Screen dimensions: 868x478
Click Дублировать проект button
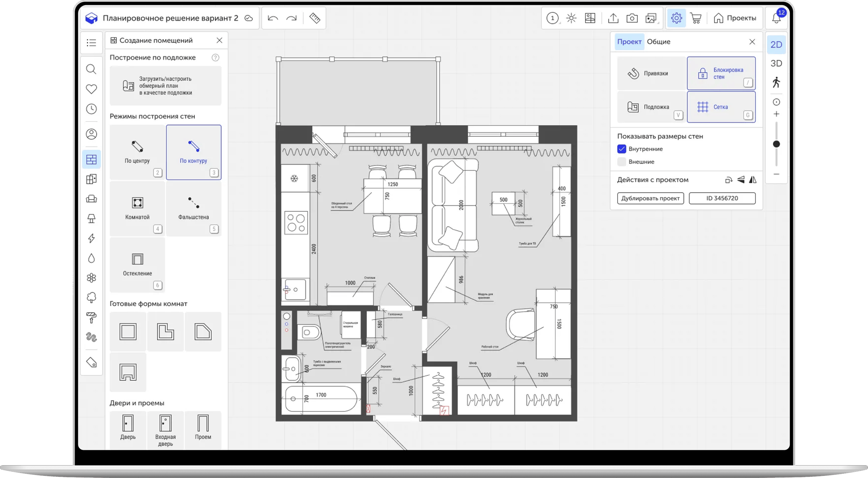tap(650, 198)
